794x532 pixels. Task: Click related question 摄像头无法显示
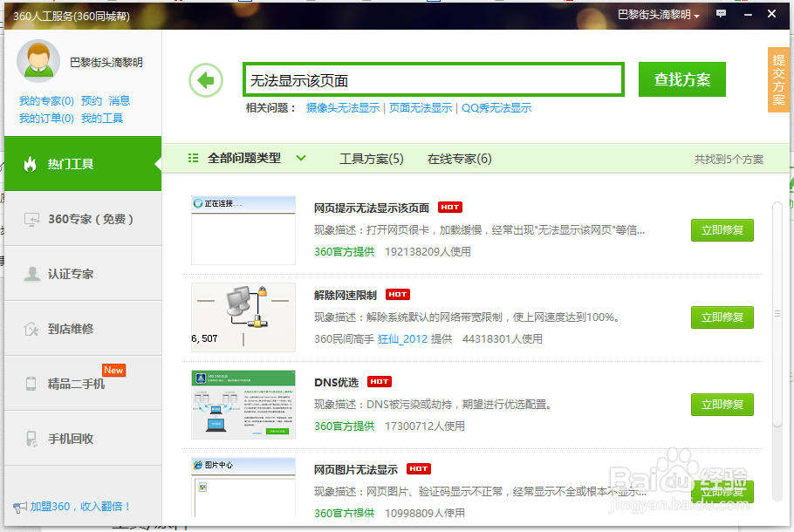point(343,108)
